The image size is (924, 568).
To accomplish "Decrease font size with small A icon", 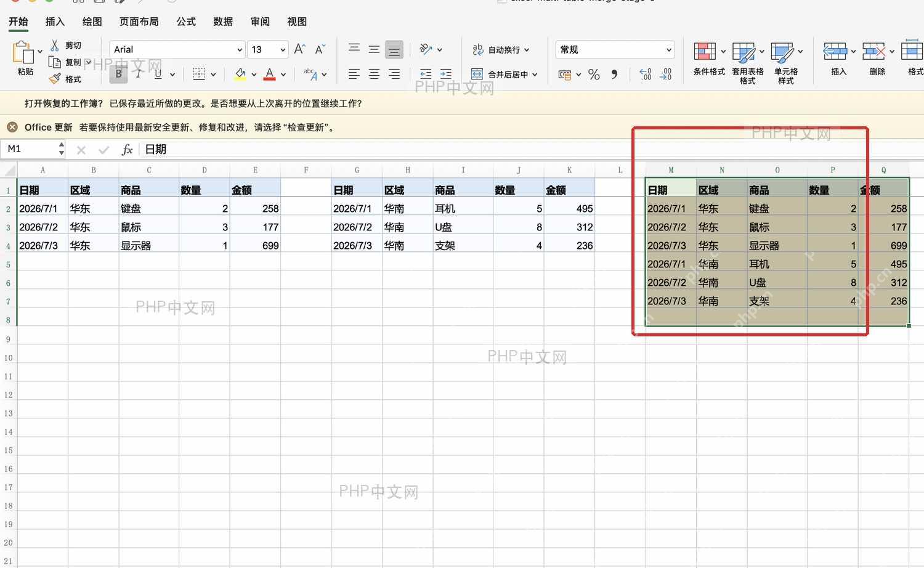I will pos(320,49).
